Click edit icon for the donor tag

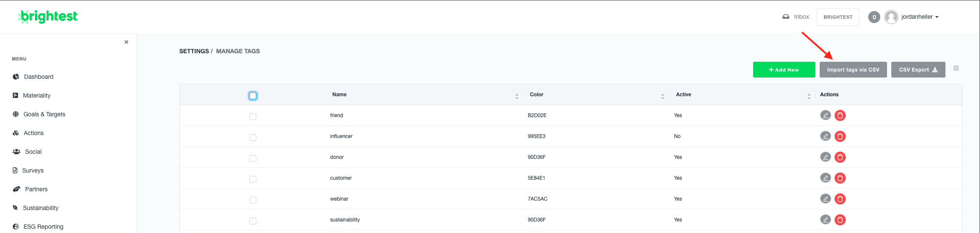coord(825,157)
